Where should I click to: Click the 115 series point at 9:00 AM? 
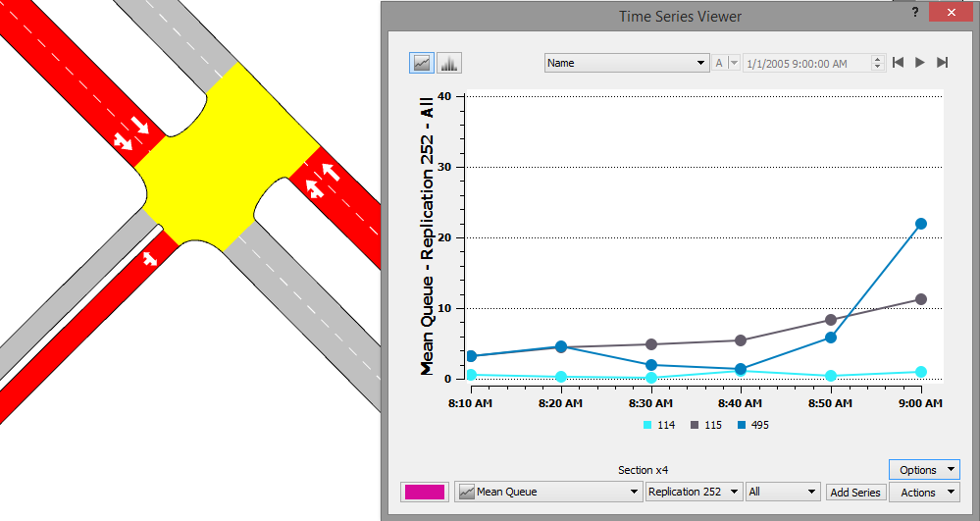920,299
